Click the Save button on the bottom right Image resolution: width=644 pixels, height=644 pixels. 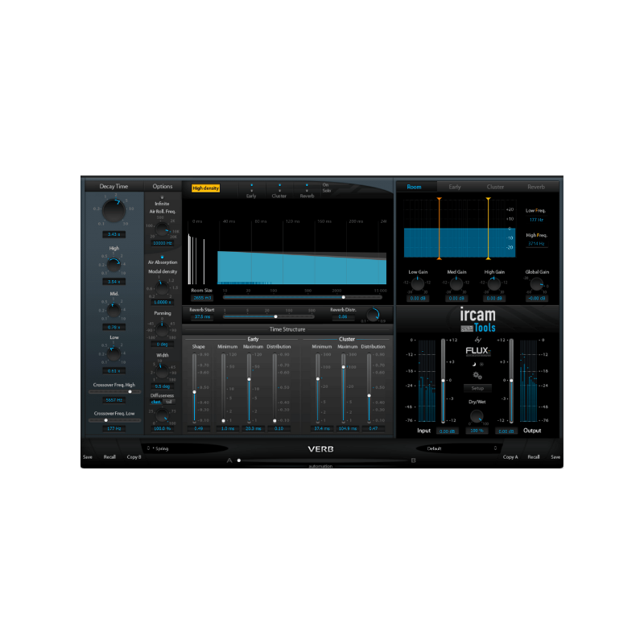[555, 456]
